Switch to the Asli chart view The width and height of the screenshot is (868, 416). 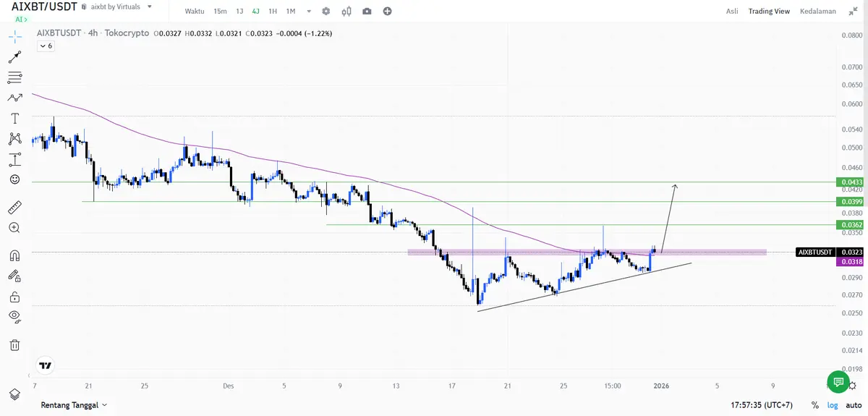tap(733, 11)
